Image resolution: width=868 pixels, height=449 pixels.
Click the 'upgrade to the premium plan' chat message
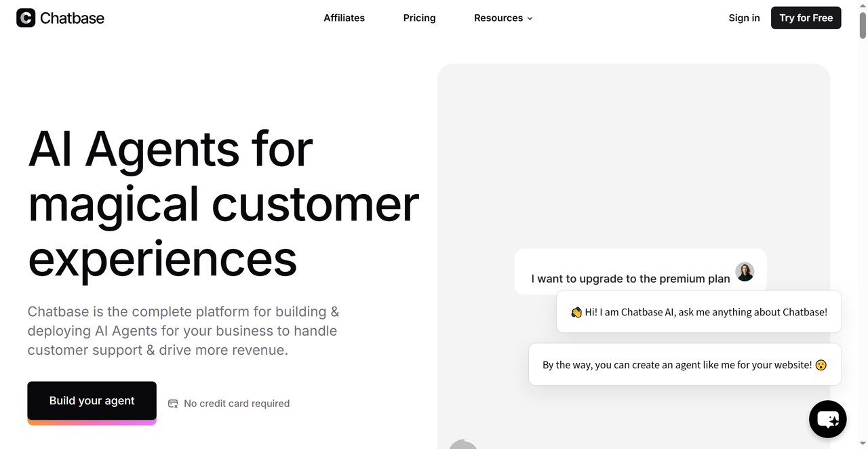point(640,272)
